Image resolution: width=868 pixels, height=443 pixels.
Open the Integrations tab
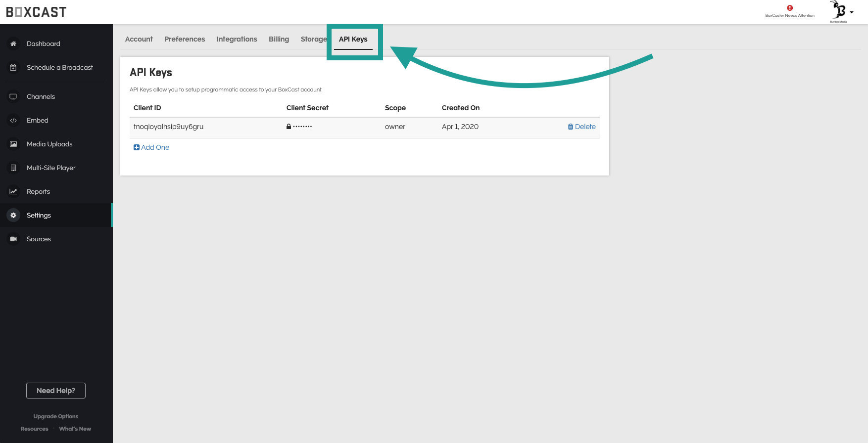(237, 39)
